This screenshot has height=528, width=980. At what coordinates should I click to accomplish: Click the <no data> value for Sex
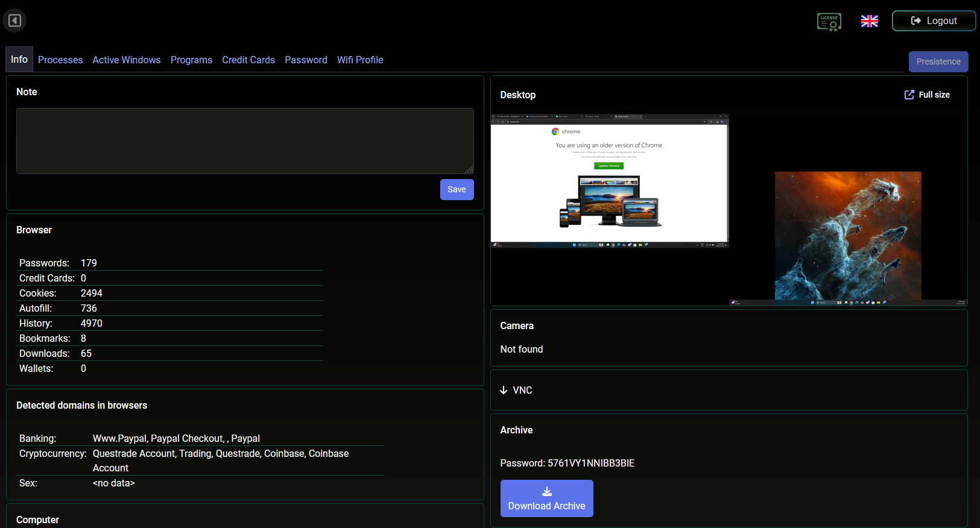(114, 483)
